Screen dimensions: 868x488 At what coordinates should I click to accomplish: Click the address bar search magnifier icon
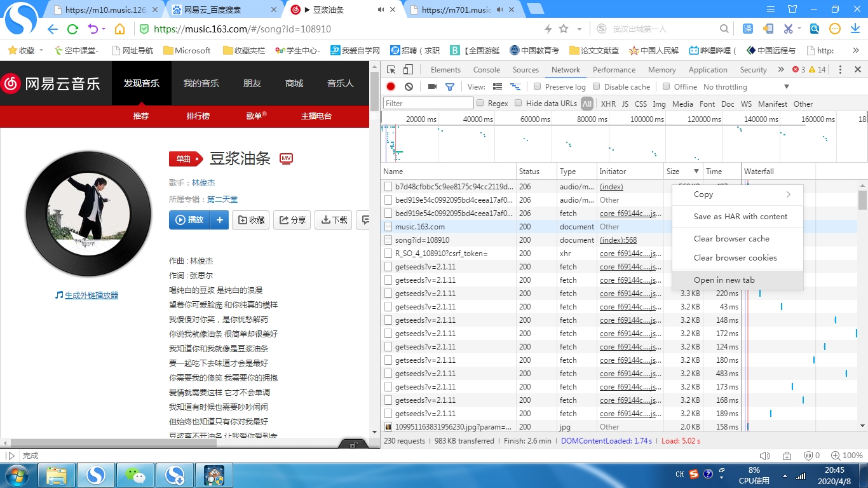[x=724, y=29]
